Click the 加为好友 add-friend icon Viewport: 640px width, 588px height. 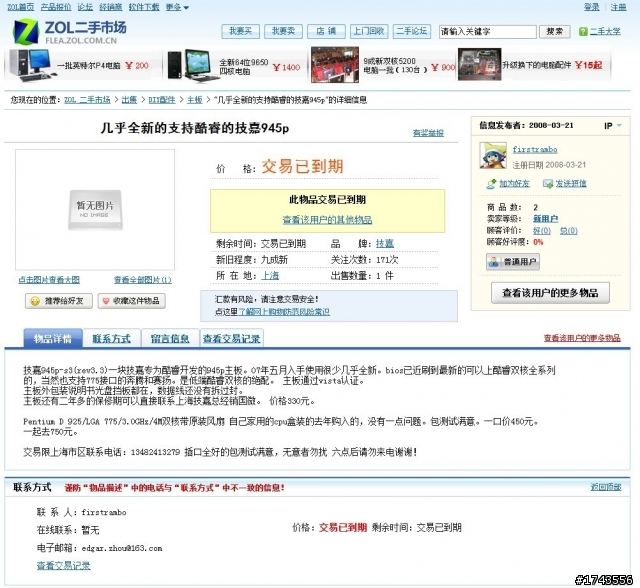pos(491,184)
